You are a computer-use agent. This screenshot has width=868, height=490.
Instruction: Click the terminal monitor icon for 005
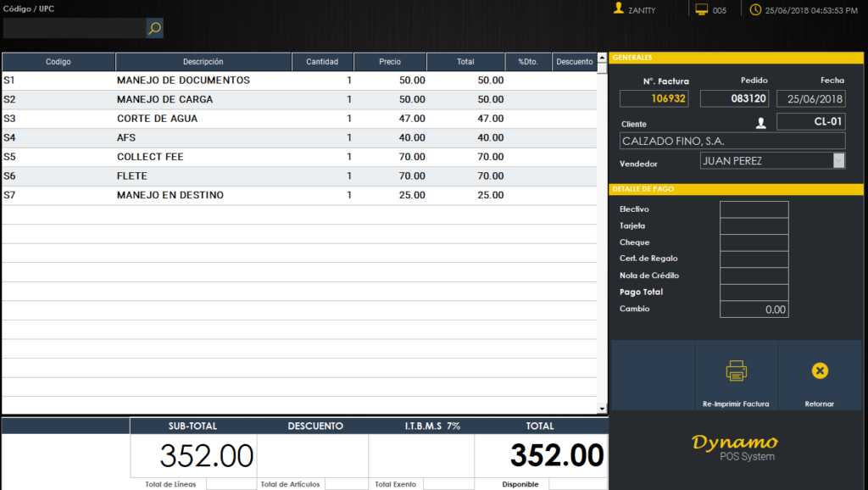point(702,9)
